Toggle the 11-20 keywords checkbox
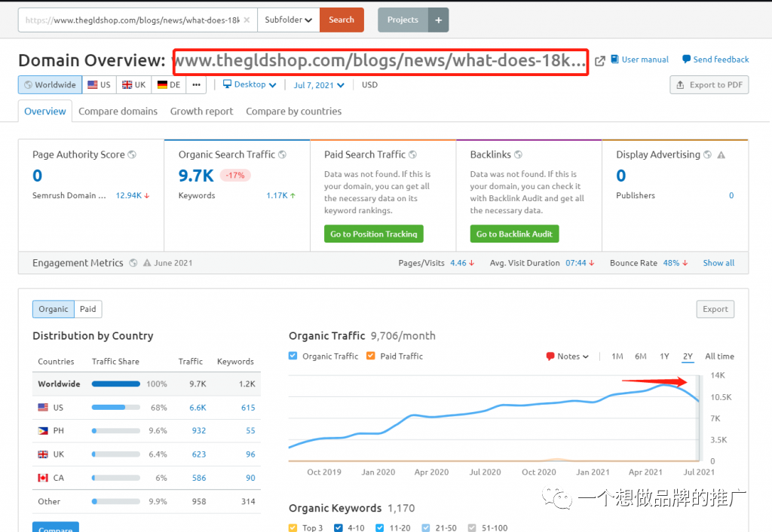This screenshot has height=532, width=772. pyautogui.click(x=380, y=527)
